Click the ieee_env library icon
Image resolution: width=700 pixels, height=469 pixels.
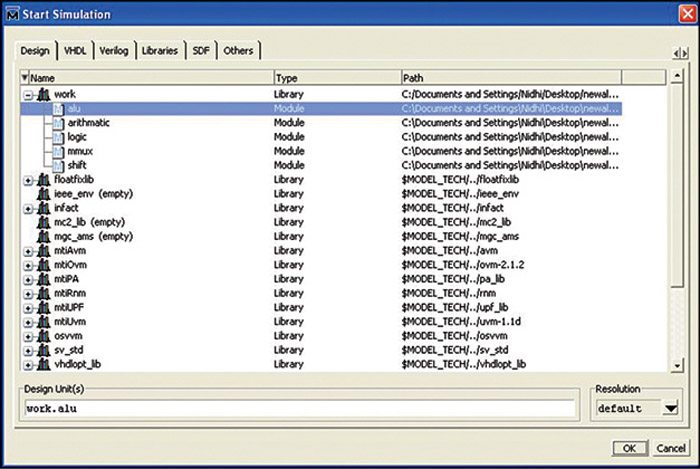click(x=43, y=194)
